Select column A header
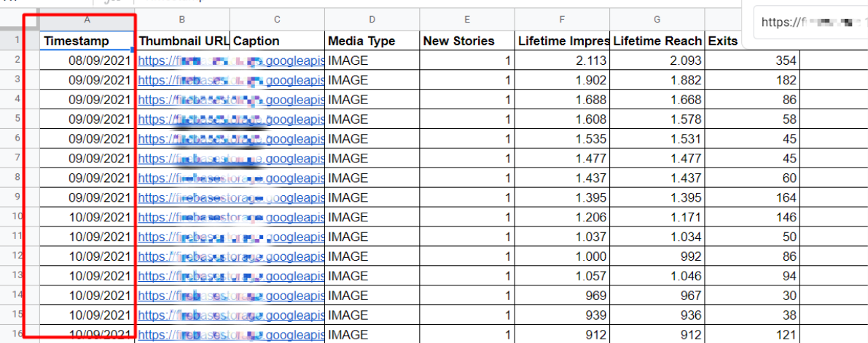The width and height of the screenshot is (868, 343). click(x=87, y=20)
